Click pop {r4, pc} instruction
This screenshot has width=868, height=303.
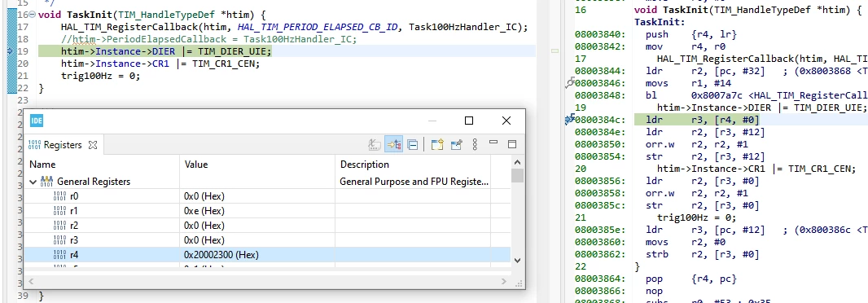691,279
